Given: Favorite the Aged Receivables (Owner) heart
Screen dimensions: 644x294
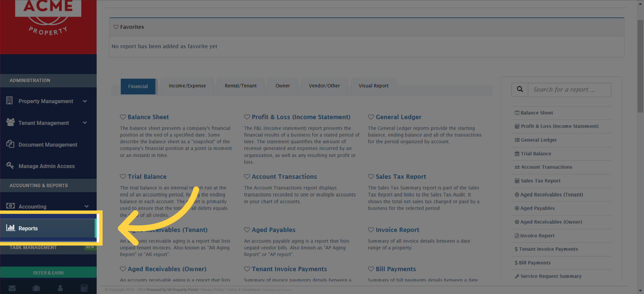Looking at the screenshot, I should pyautogui.click(x=123, y=269).
